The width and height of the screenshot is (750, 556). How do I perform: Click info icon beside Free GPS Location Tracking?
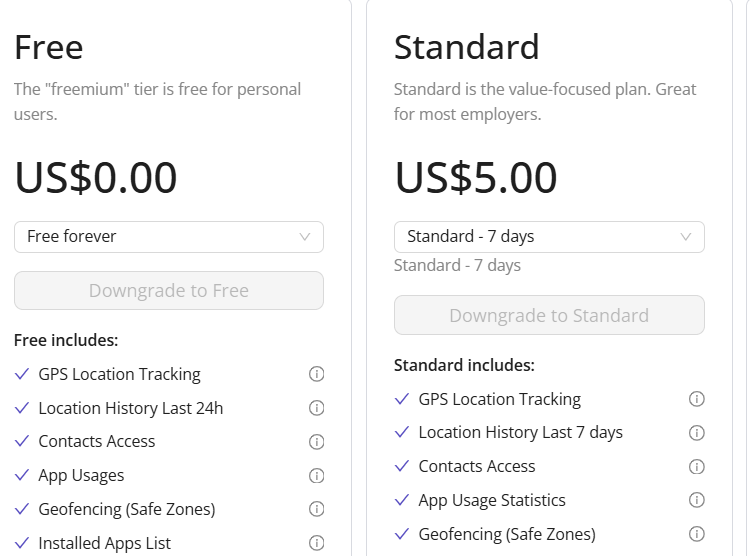[x=317, y=374]
